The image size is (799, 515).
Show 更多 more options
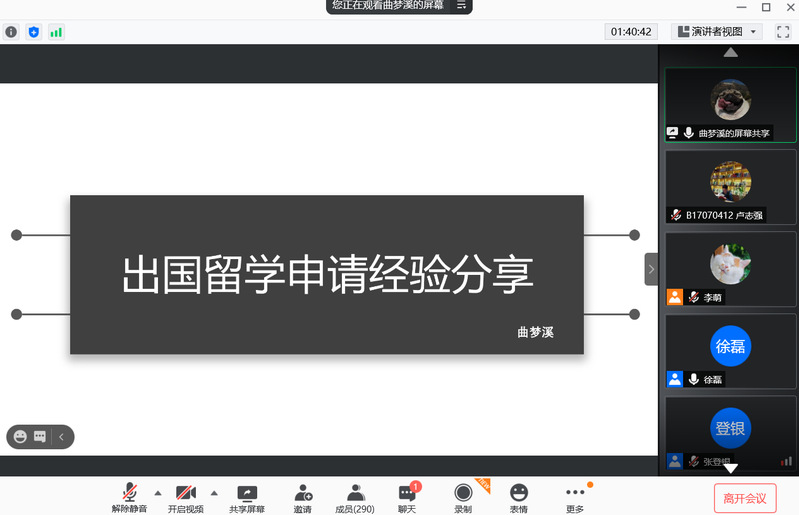[575, 497]
